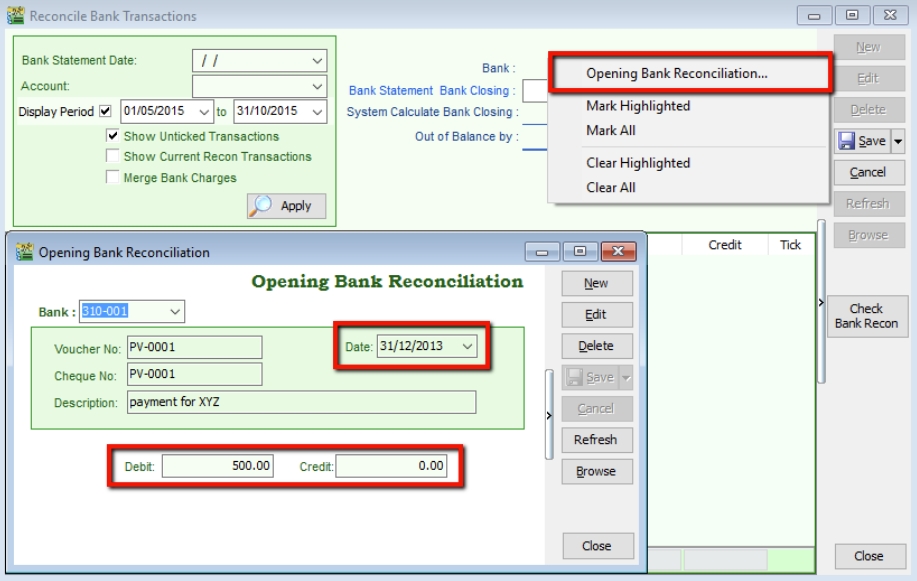The image size is (917, 581).
Task: Click Browse in the Opening Bank dialog
Action: (x=596, y=471)
